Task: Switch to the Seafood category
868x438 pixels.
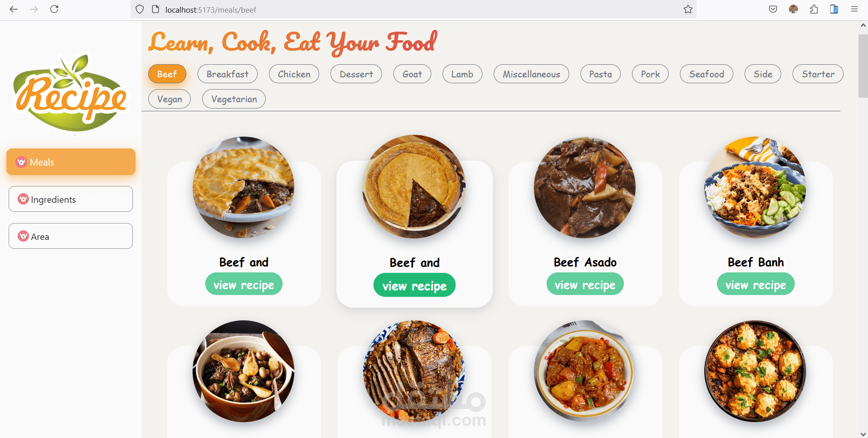Action: pyautogui.click(x=706, y=74)
